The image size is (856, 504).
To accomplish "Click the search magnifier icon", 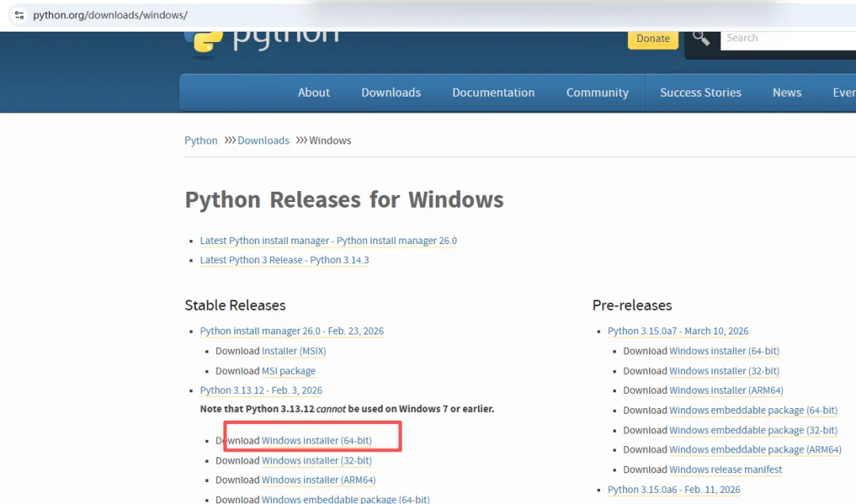I will point(701,38).
